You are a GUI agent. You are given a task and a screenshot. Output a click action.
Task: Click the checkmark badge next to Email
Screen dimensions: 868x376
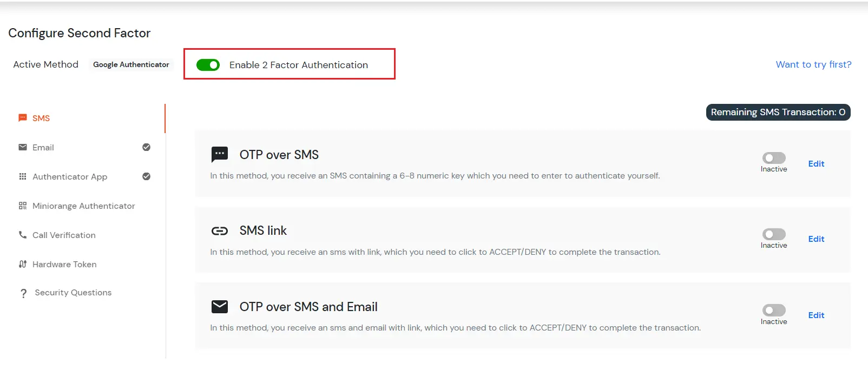146,147
